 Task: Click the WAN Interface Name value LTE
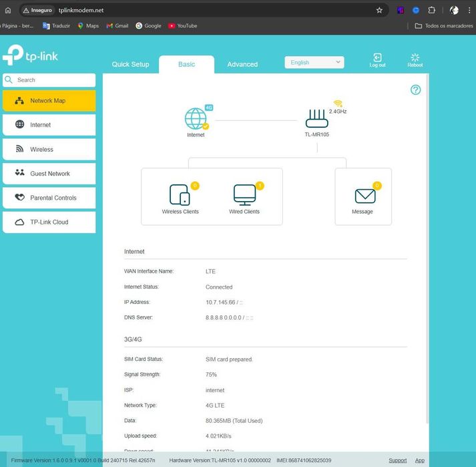pyautogui.click(x=210, y=271)
